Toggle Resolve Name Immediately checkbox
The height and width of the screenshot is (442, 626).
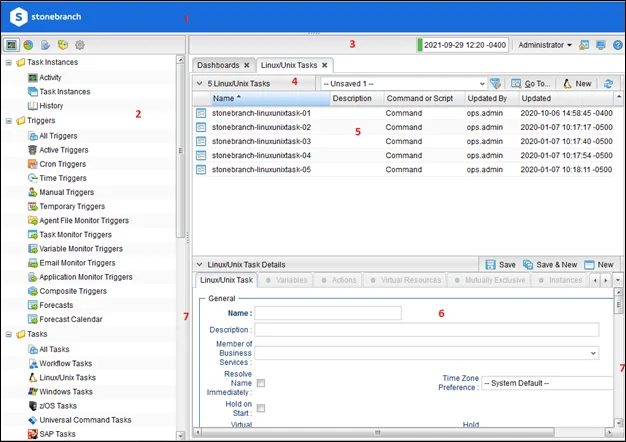coord(261,383)
